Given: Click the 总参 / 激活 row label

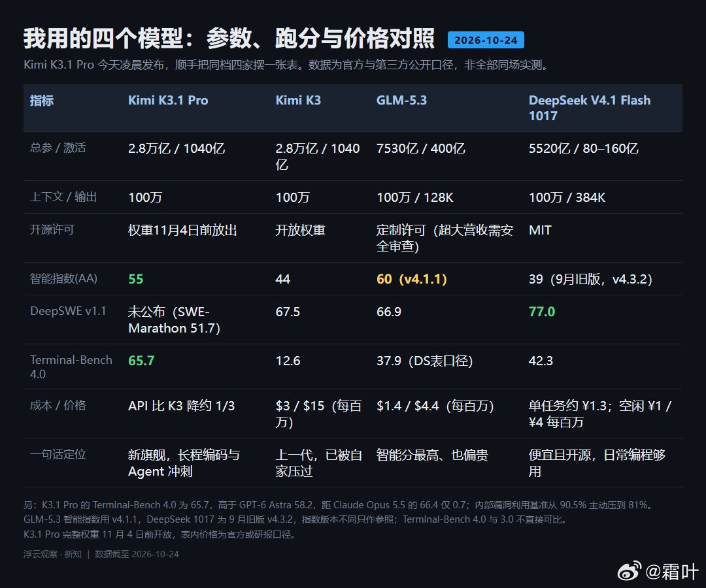Looking at the screenshot, I should pyautogui.click(x=58, y=148).
